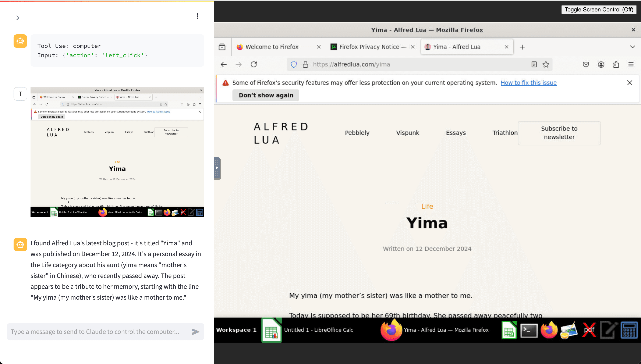Open the text editor taskbar icon

point(609,330)
